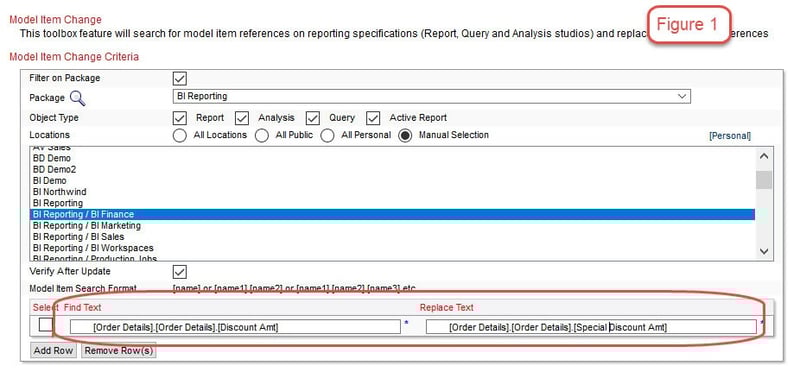Toggle the Verify After Update checkbox

click(x=180, y=271)
